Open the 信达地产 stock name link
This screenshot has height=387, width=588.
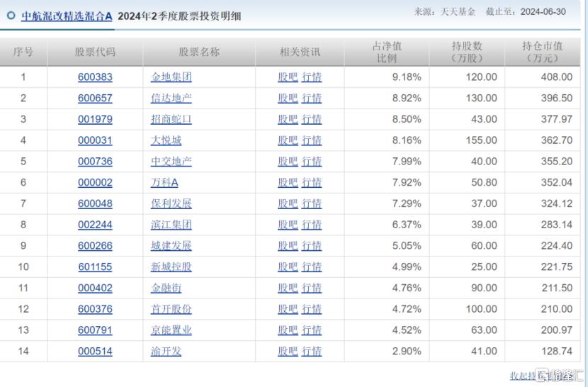point(171,98)
